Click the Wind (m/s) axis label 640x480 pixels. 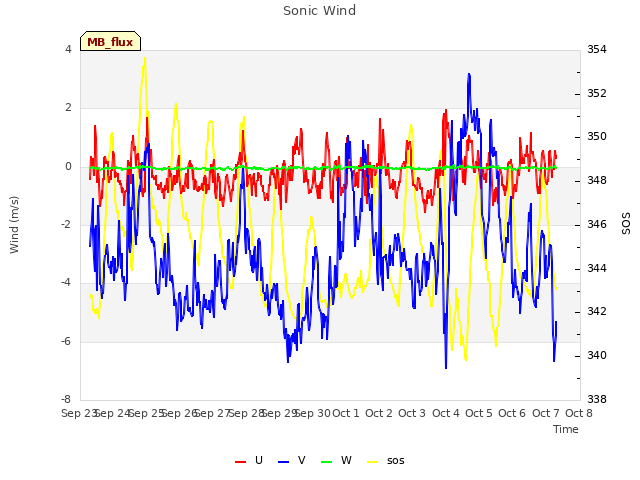click(14, 225)
